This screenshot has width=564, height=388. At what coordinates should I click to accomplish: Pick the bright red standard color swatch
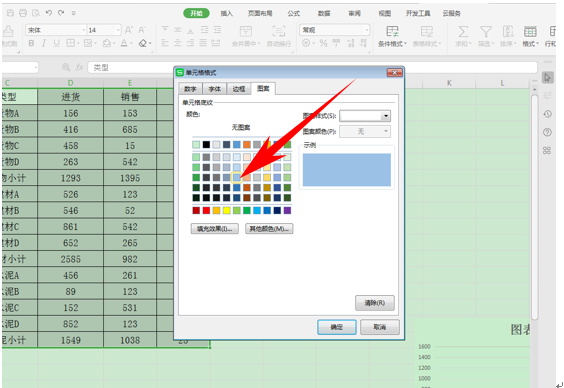(x=206, y=210)
